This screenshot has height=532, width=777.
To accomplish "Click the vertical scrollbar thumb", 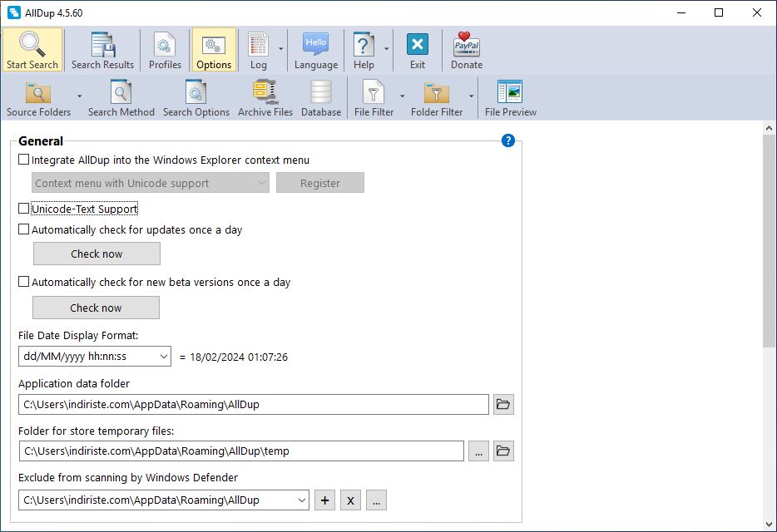I will [769, 240].
